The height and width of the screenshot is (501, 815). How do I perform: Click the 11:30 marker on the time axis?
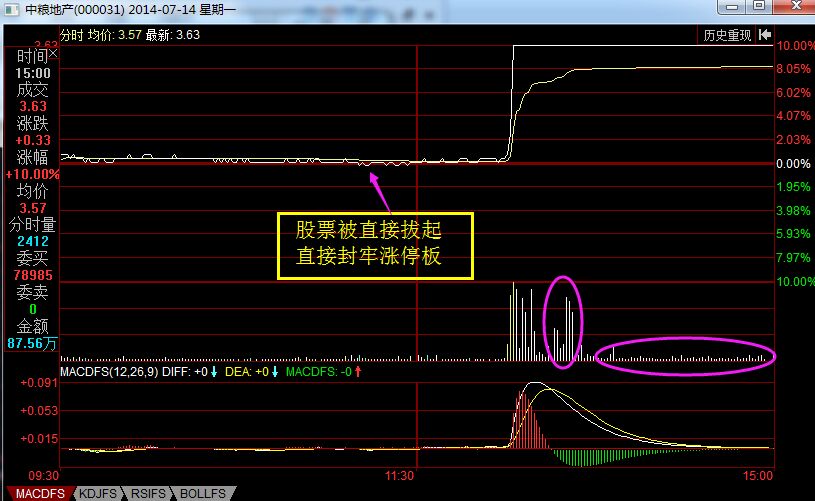click(400, 475)
